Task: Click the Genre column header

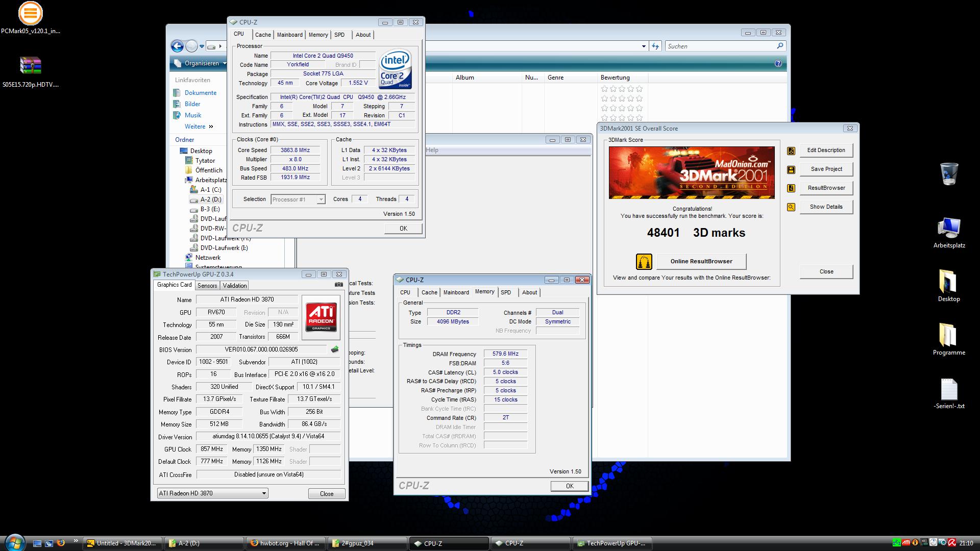Action: 571,78
